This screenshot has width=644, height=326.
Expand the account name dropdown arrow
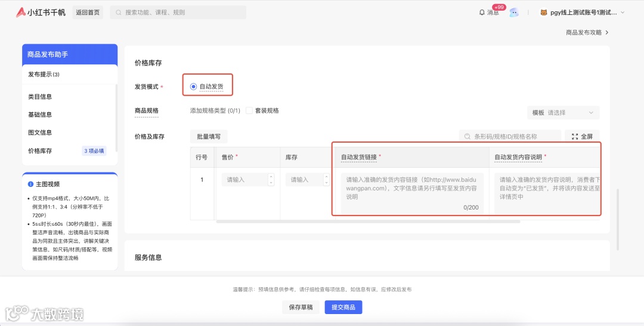622,13
